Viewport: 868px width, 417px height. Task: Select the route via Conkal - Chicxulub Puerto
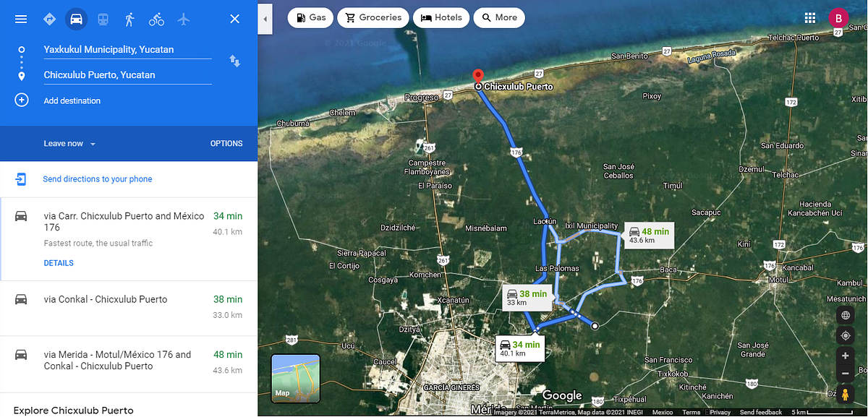click(x=129, y=308)
